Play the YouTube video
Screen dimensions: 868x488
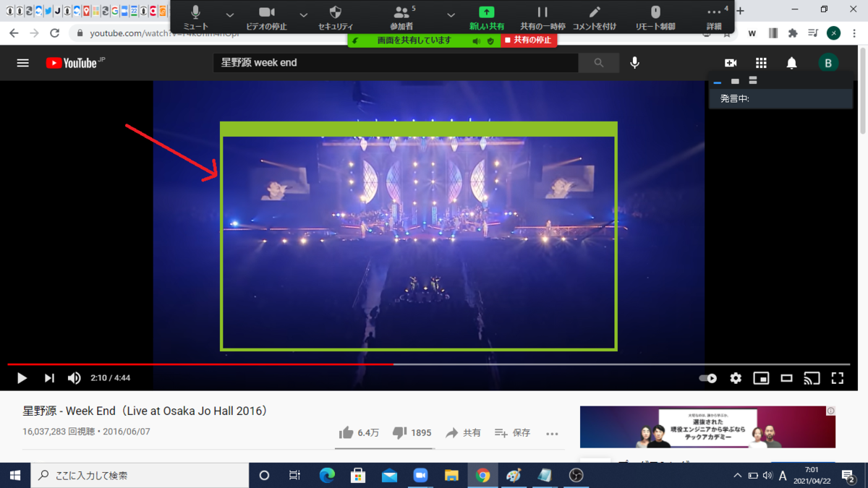click(x=22, y=378)
